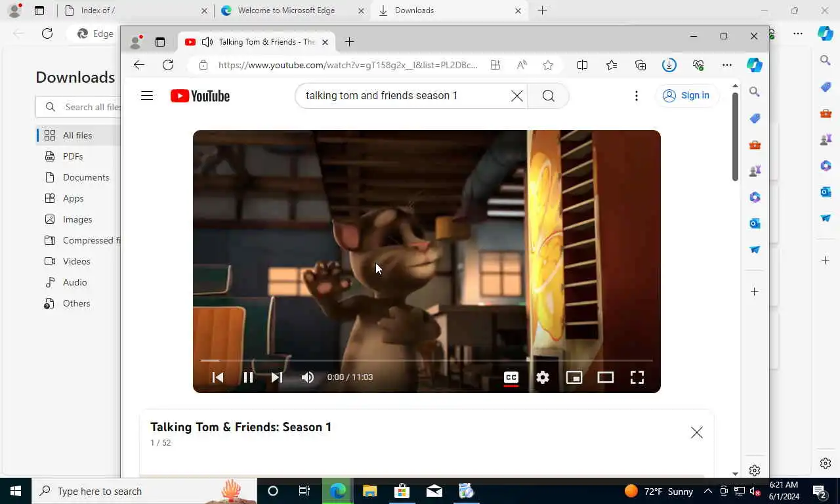
Task: Refresh the YouTube page
Action: [168, 64]
